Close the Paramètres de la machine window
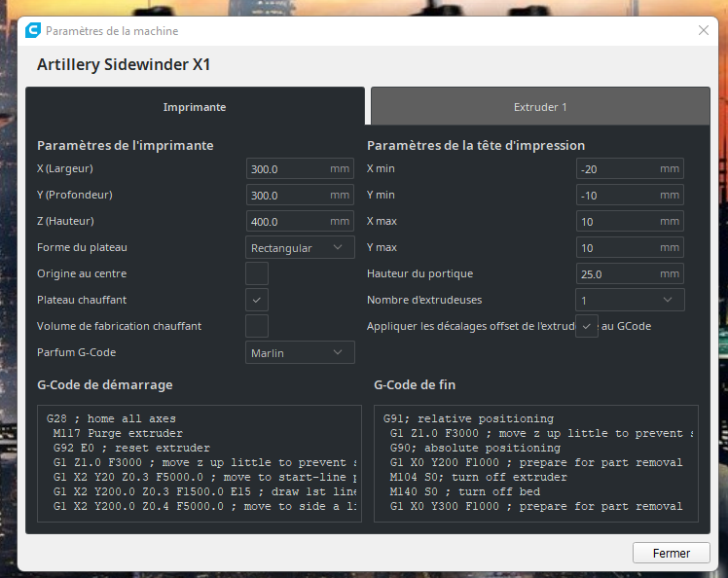 [704, 30]
